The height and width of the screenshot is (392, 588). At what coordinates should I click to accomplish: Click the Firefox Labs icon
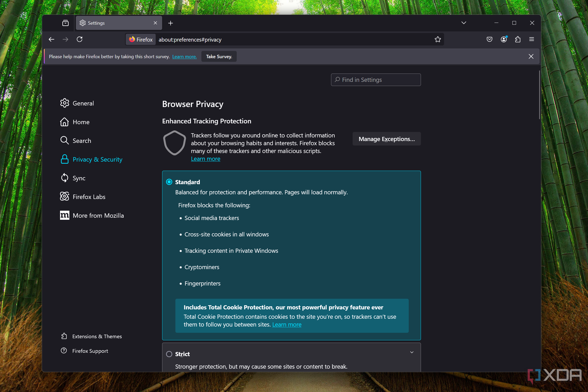coord(64,196)
